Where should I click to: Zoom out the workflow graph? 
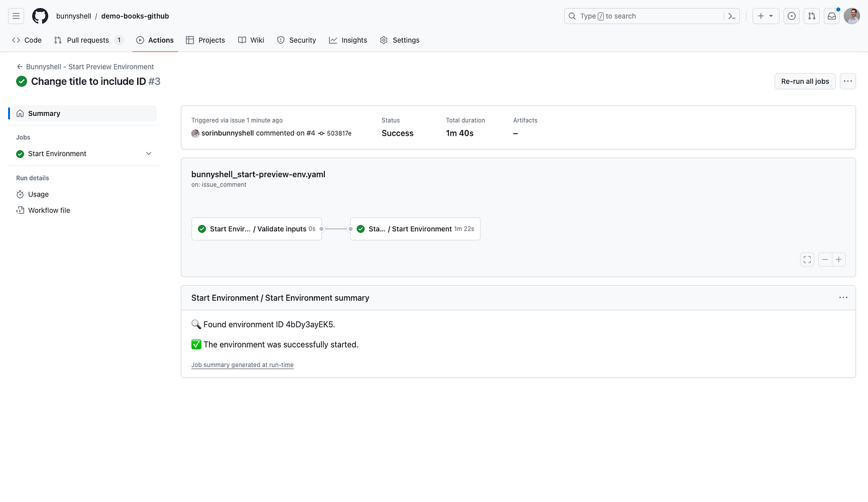click(x=825, y=260)
